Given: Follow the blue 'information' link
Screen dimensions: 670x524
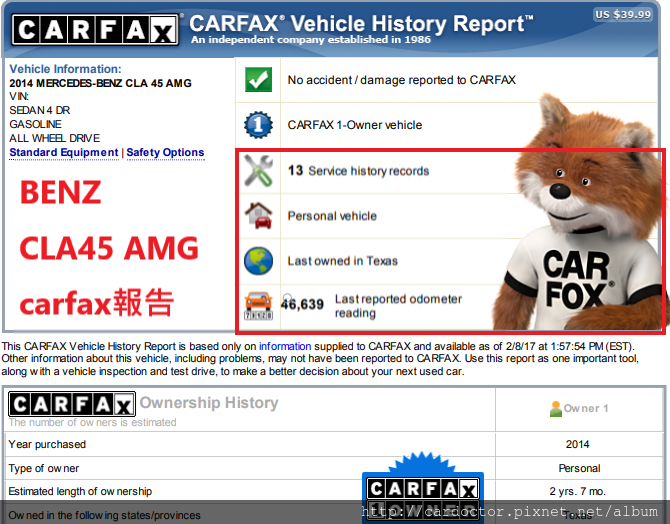Looking at the screenshot, I should (285, 346).
